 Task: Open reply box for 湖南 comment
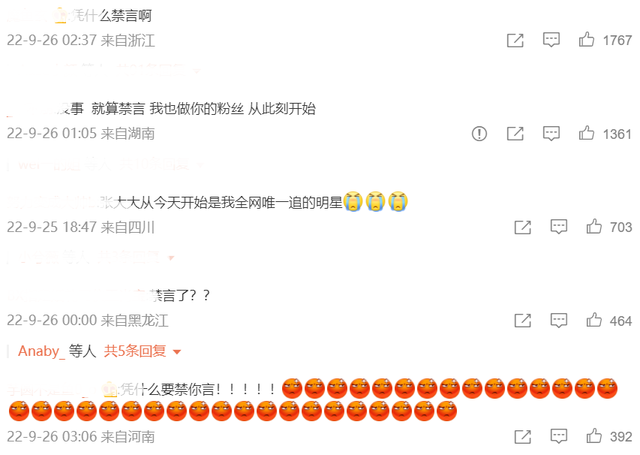tap(551, 133)
